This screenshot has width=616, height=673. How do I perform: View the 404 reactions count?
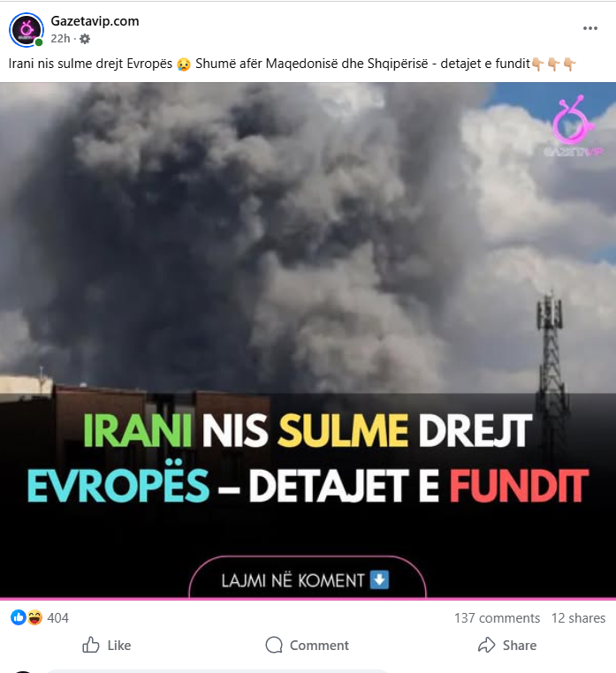[58, 618]
